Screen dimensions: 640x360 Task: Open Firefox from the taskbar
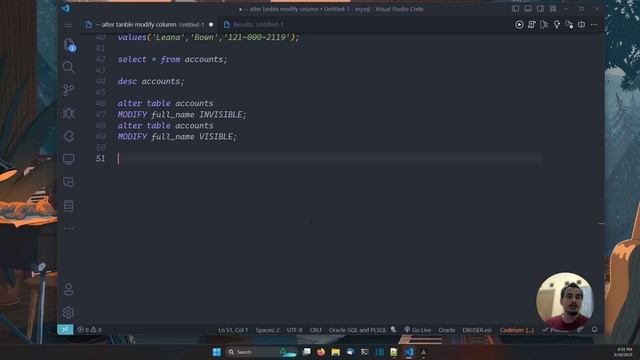pyautogui.click(x=321, y=352)
